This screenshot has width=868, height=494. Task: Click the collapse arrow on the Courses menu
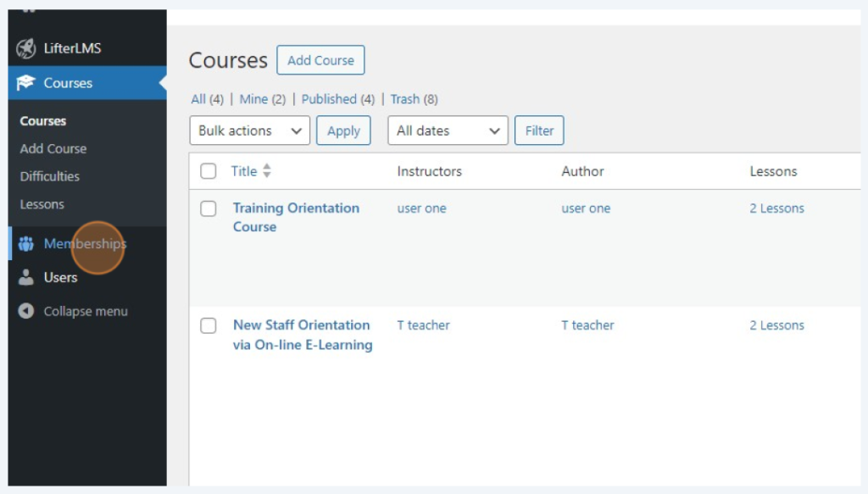159,82
